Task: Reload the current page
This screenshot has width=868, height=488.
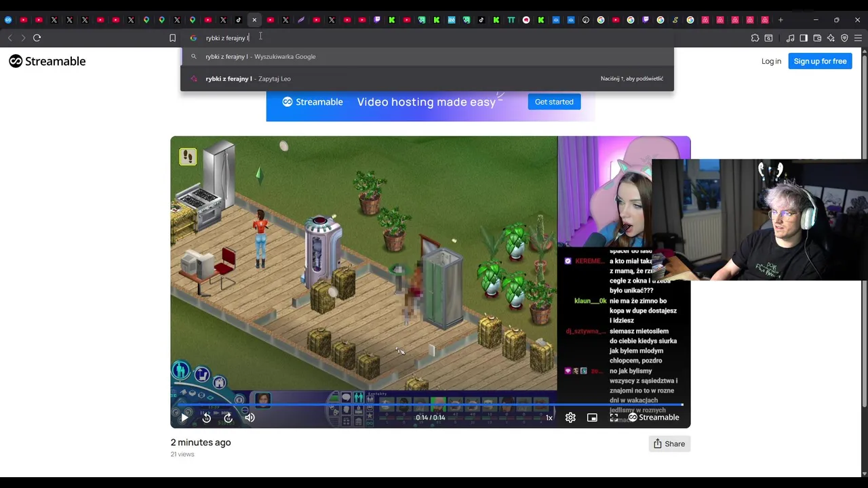Action: pyautogui.click(x=37, y=38)
